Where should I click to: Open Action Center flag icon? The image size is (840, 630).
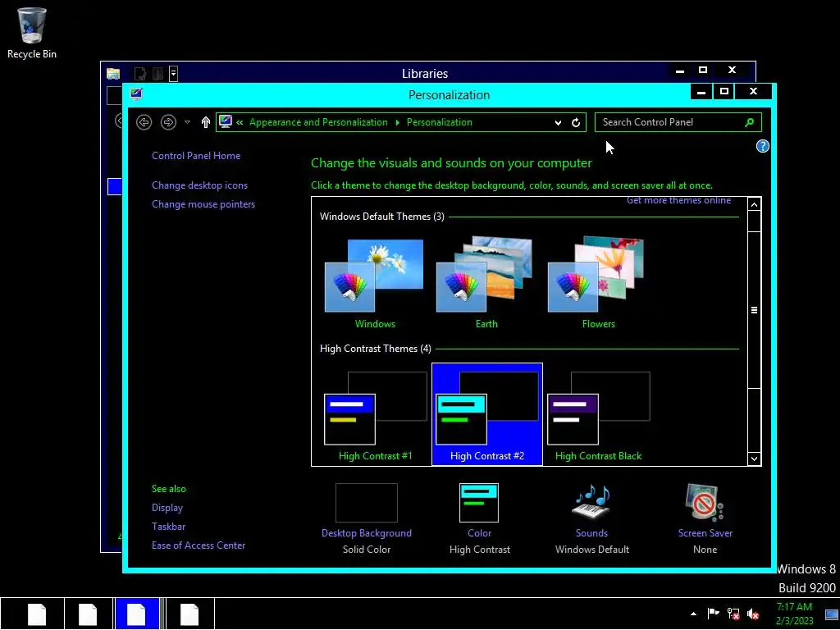[713, 614]
